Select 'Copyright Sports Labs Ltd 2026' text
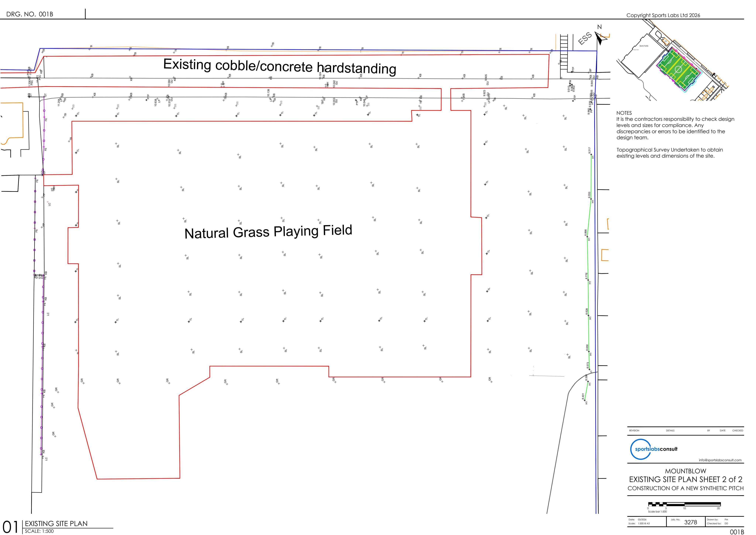This screenshot has width=756, height=535. click(x=663, y=15)
